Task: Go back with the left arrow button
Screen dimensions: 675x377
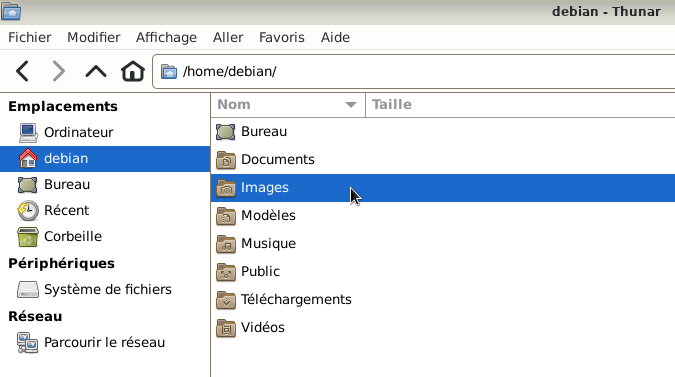Action: 22,71
